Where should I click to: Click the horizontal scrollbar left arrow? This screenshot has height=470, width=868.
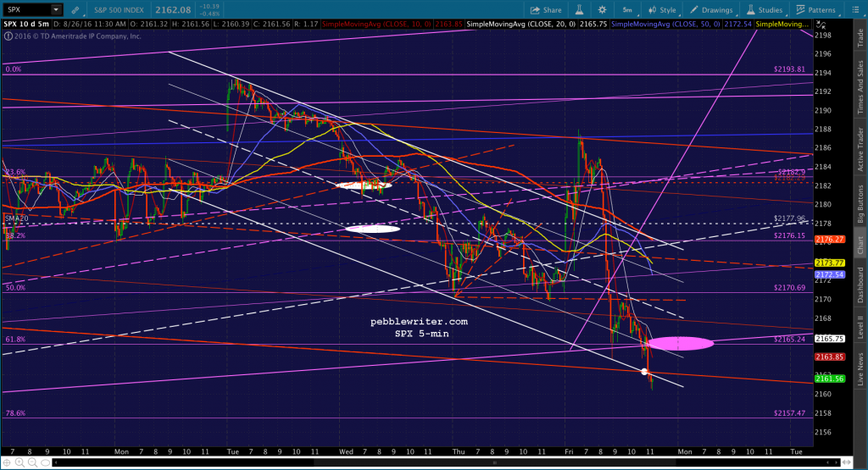58,462
